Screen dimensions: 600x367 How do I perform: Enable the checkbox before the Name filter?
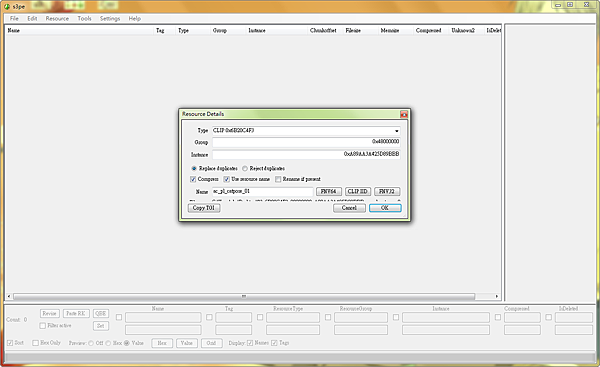point(119,317)
